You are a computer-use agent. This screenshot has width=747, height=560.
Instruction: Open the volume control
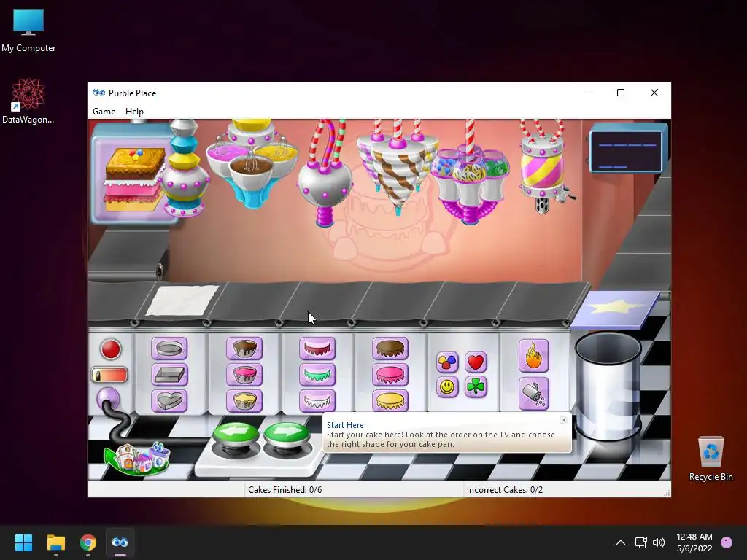[659, 542]
